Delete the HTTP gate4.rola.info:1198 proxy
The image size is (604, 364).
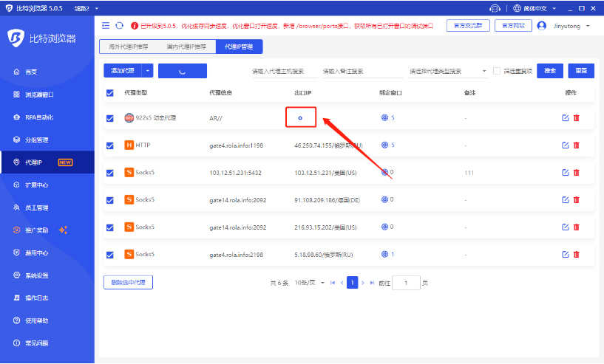(x=576, y=145)
